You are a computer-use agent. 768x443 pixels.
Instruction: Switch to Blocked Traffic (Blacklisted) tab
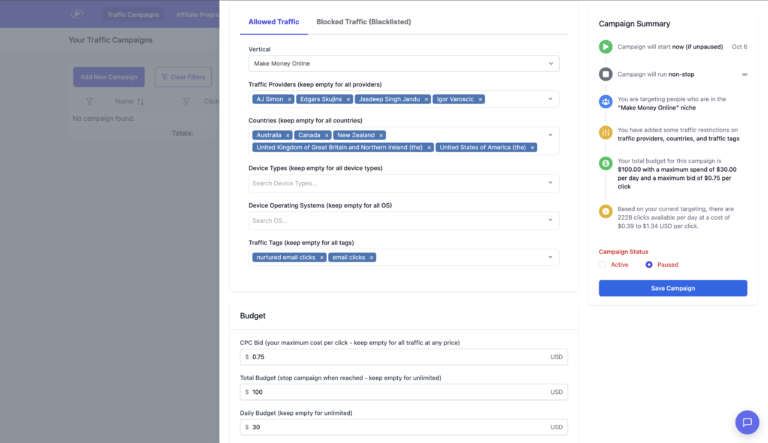363,22
